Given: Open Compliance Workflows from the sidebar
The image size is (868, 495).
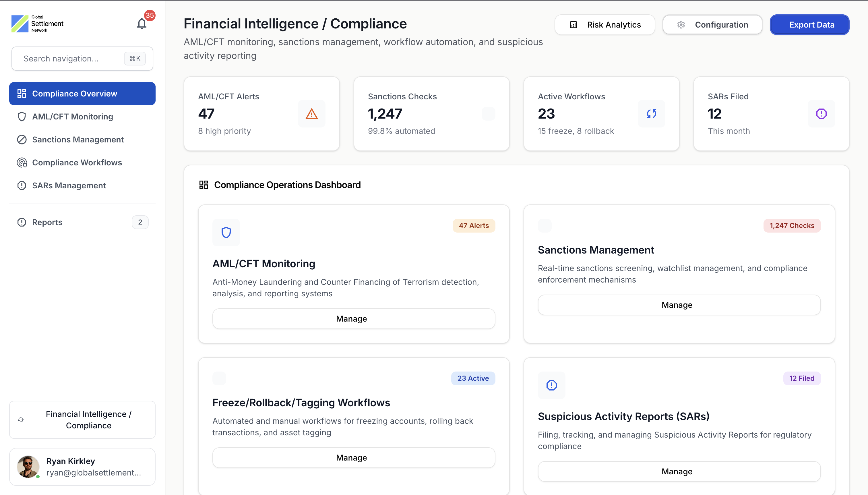Looking at the screenshot, I should (x=77, y=163).
